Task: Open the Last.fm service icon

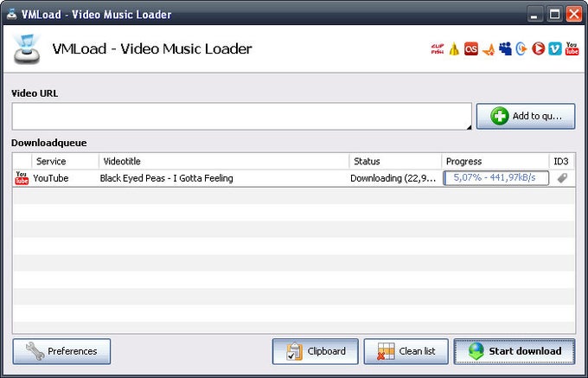Action: pyautogui.click(x=471, y=48)
